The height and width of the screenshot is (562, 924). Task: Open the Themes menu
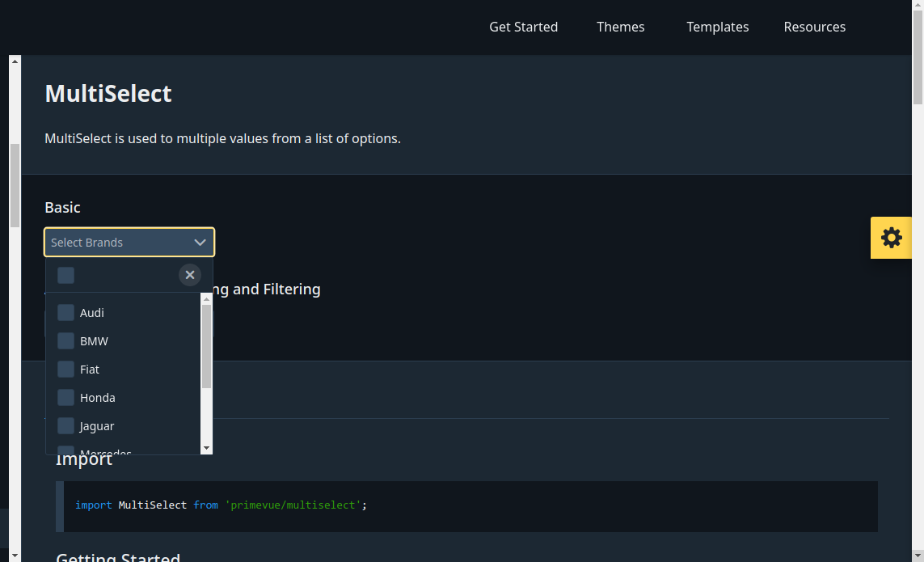tap(621, 27)
